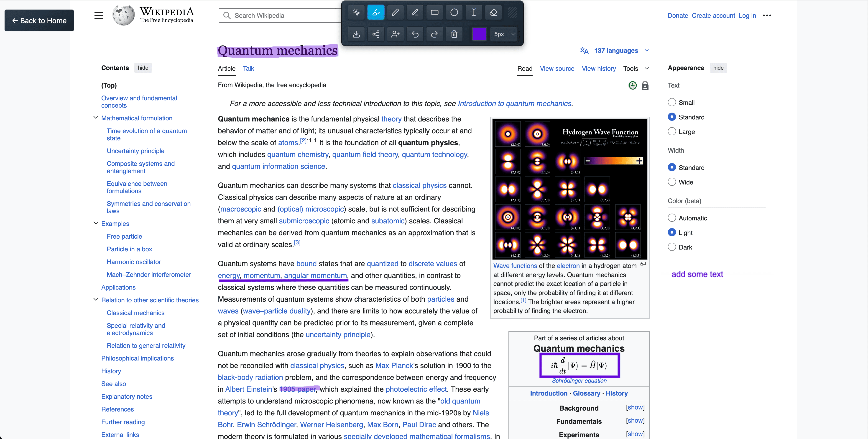
Task: Pick the Circle annotation tool
Action: pos(454,13)
